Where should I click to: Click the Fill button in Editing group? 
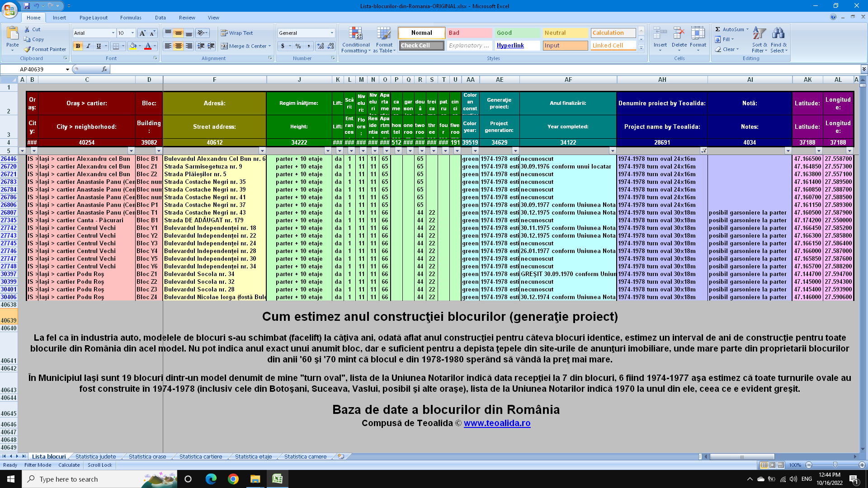[724, 39]
